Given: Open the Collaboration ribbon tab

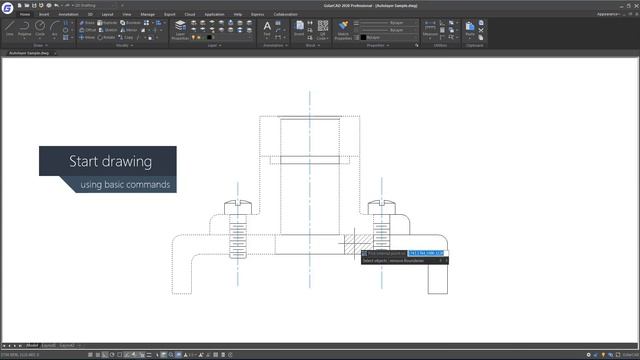Looking at the screenshot, I should (x=286, y=14).
